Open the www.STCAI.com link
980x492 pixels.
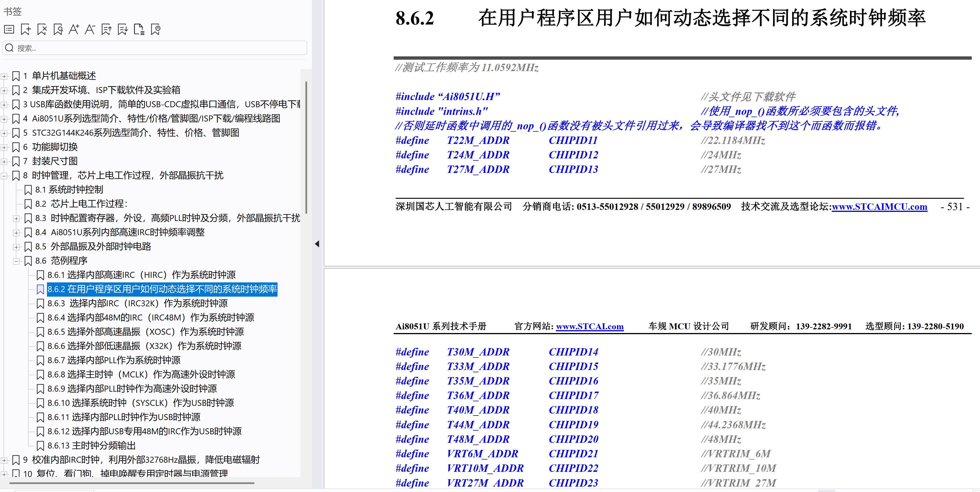(589, 326)
